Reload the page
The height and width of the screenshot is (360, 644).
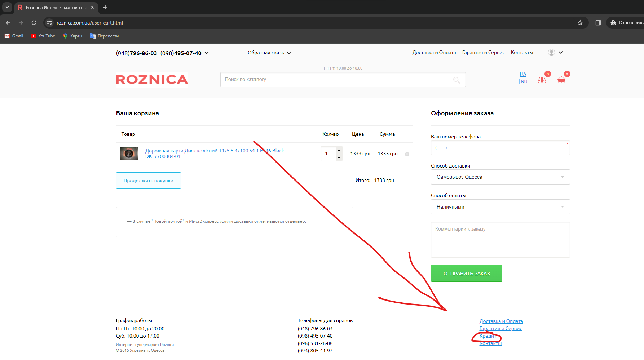pos(34,23)
